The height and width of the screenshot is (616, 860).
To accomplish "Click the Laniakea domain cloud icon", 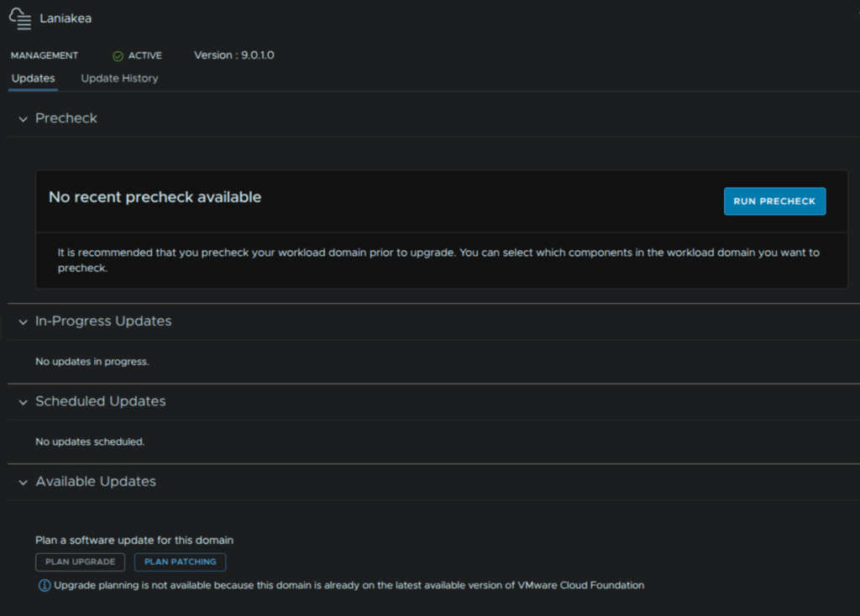I will click(20, 18).
